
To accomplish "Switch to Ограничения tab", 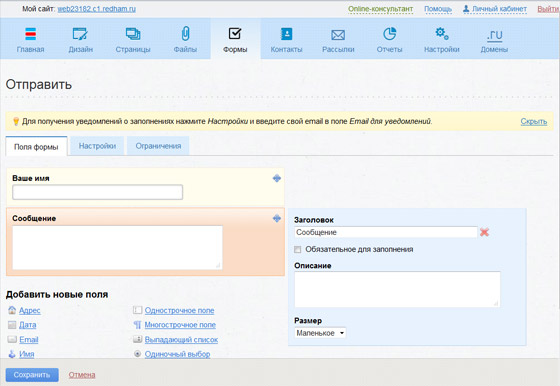I will [158, 146].
